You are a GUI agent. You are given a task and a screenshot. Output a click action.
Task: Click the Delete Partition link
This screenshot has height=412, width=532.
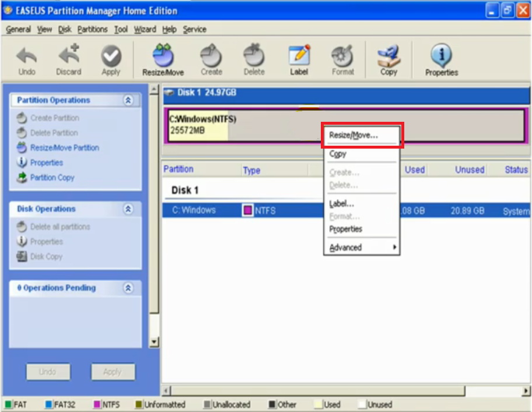54,133
